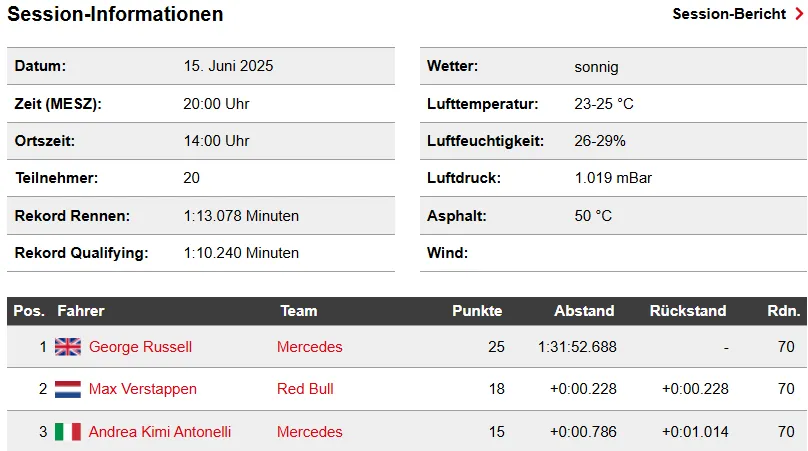Open Max Verstappen driver page
The image size is (808, 451).
point(143,389)
